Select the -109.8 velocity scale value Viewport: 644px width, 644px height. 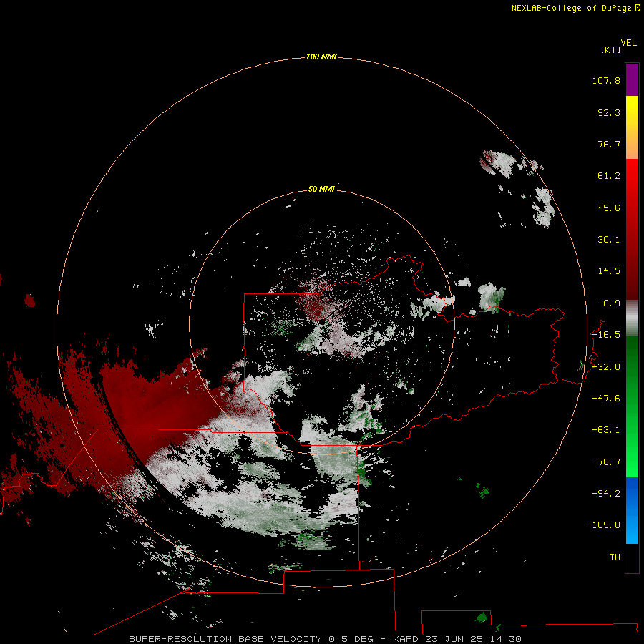click(603, 525)
